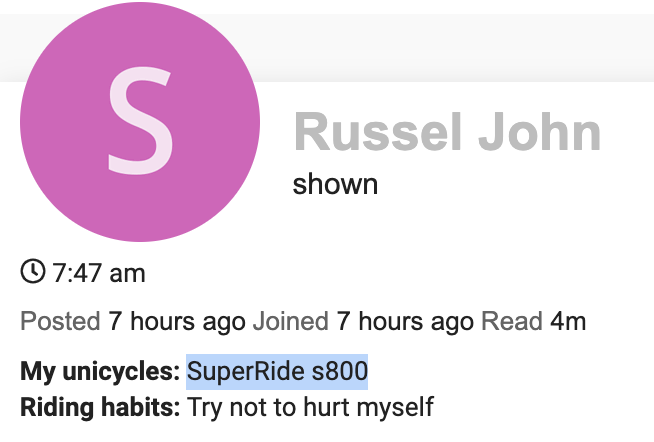Click the "My unicycles:" bold label
The width and height of the screenshot is (654, 442).
100,372
